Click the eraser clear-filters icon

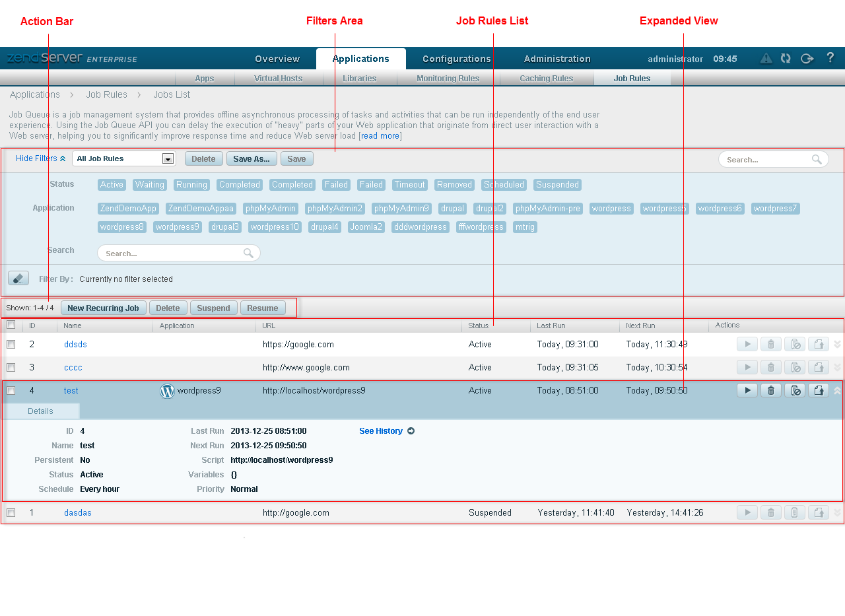(18, 279)
